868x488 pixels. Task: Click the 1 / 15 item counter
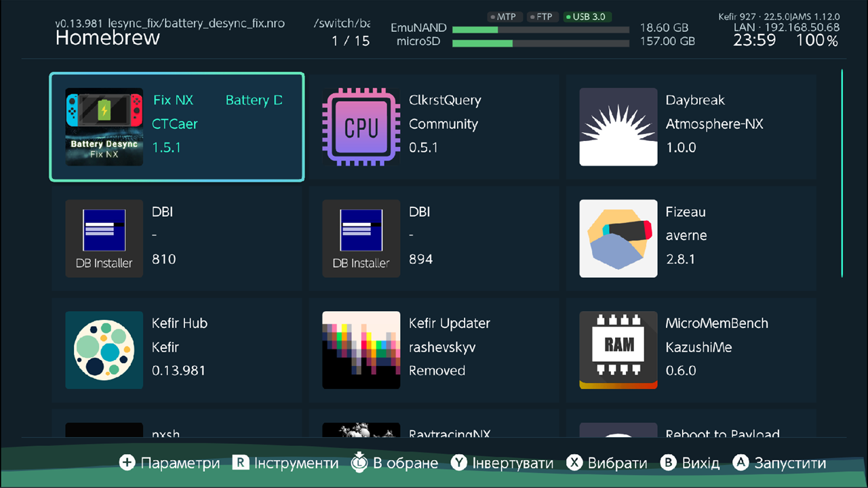tap(351, 41)
